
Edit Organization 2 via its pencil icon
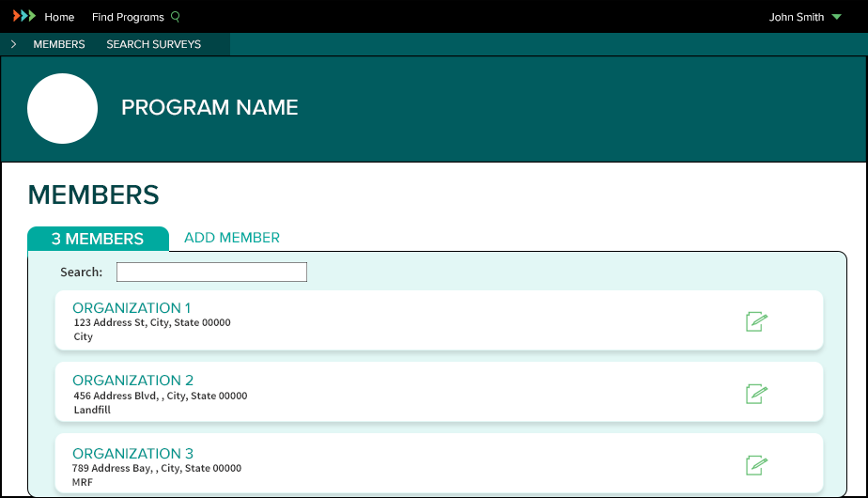pos(756,394)
